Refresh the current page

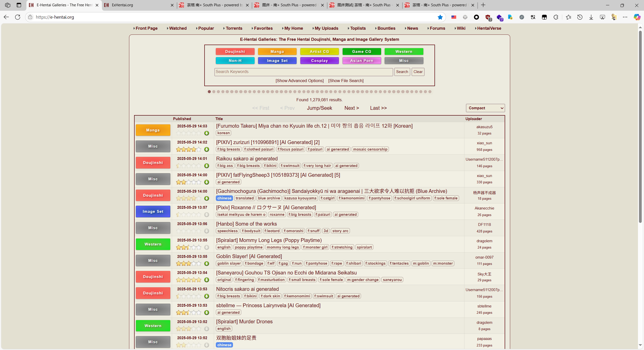tap(18, 17)
